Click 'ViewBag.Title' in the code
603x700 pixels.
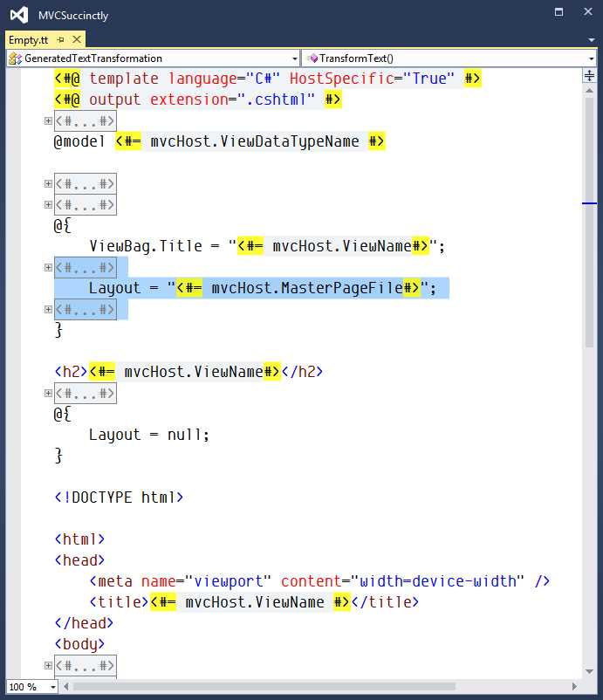pos(146,246)
